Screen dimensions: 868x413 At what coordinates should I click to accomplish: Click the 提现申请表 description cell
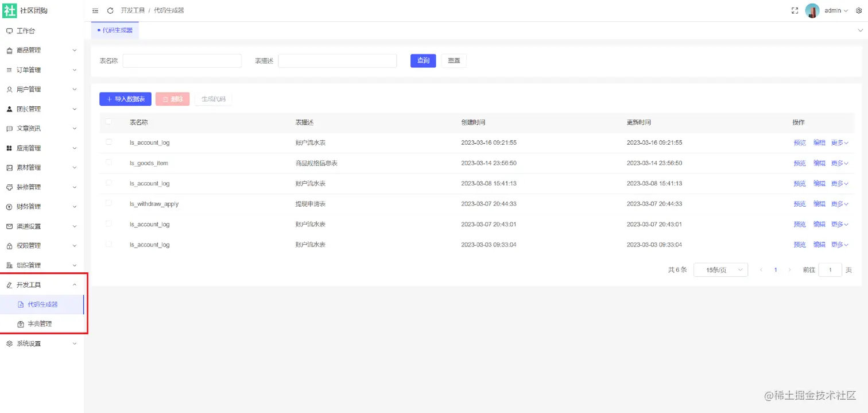[311, 204]
